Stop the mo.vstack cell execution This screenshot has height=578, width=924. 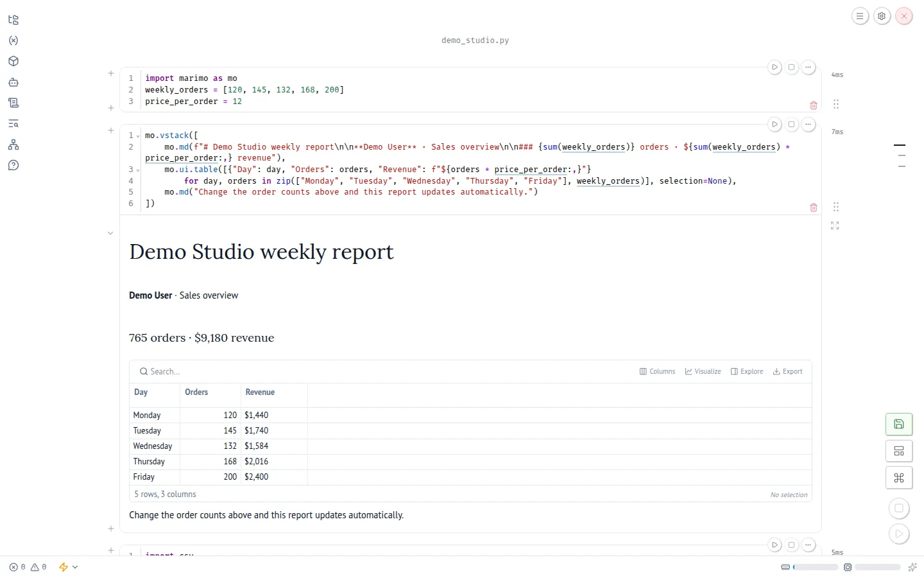tap(791, 124)
